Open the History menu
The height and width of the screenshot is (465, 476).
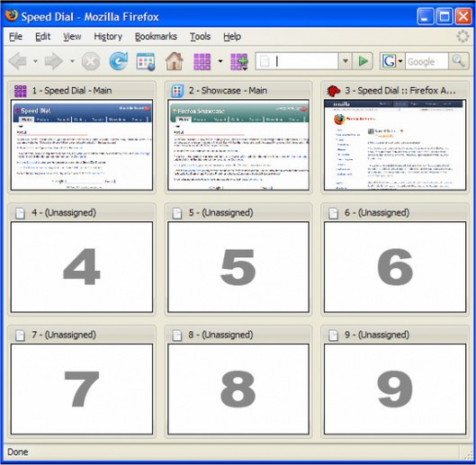108,36
